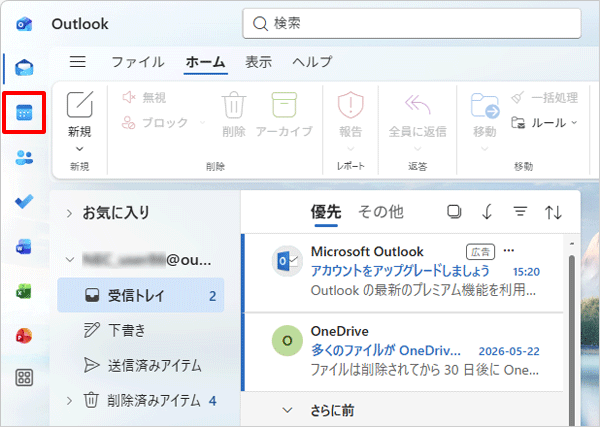Click the jump down arrow icon in list header
Screen dimensions: 600x427
pyautogui.click(x=487, y=212)
